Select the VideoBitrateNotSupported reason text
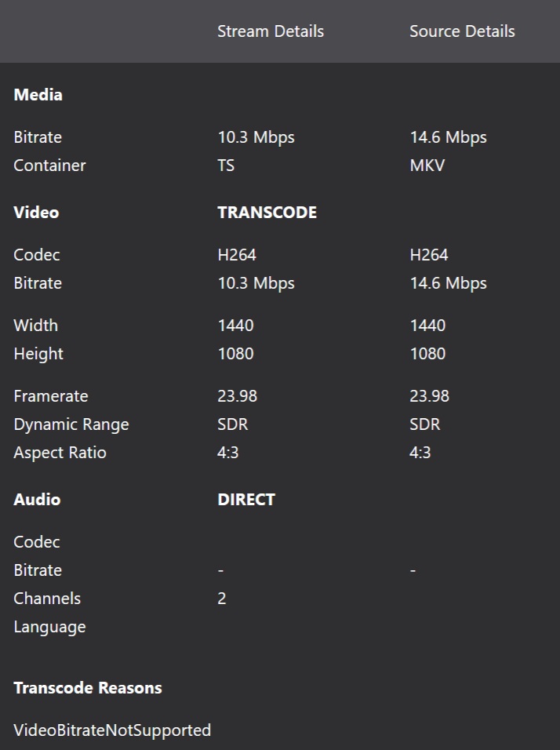Image resolution: width=560 pixels, height=750 pixels. click(112, 730)
